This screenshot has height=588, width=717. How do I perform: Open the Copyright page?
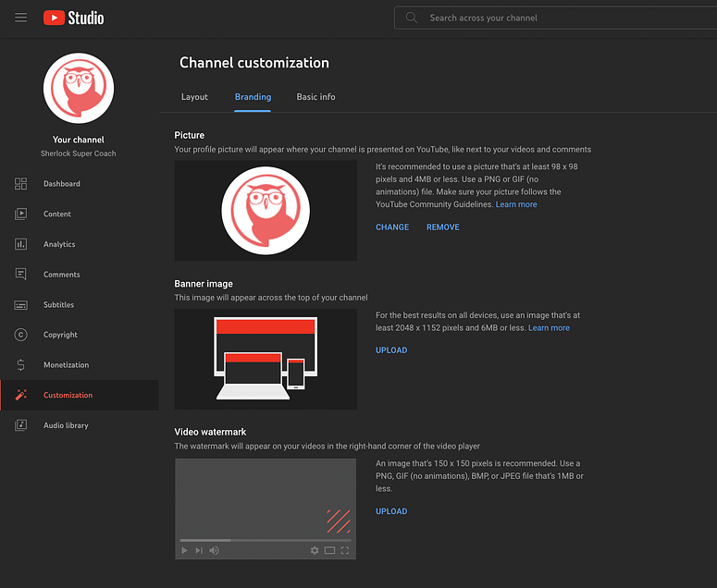pos(60,335)
